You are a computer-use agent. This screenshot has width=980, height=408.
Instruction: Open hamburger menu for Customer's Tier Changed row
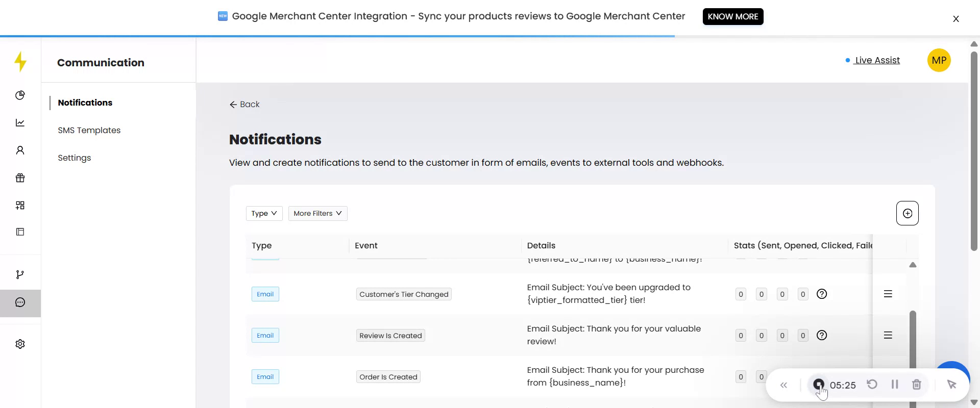click(888, 294)
